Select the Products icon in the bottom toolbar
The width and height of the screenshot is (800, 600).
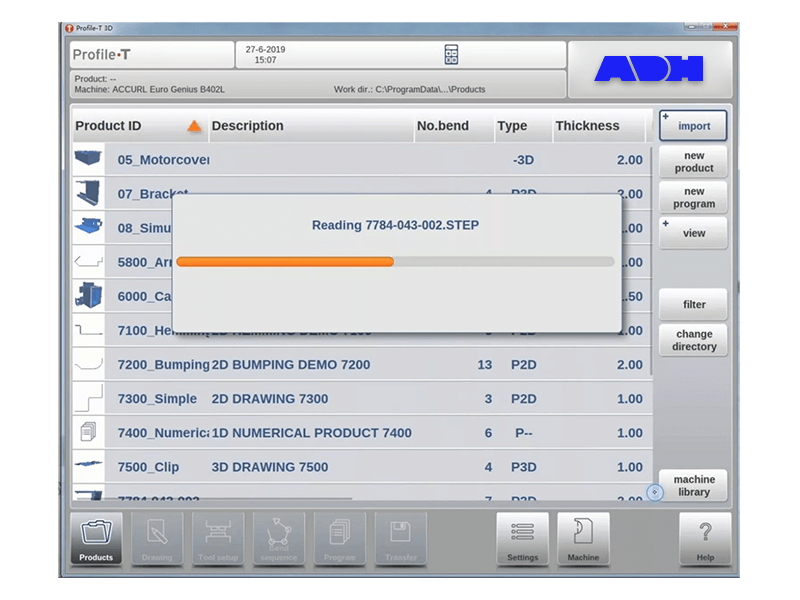point(95,538)
